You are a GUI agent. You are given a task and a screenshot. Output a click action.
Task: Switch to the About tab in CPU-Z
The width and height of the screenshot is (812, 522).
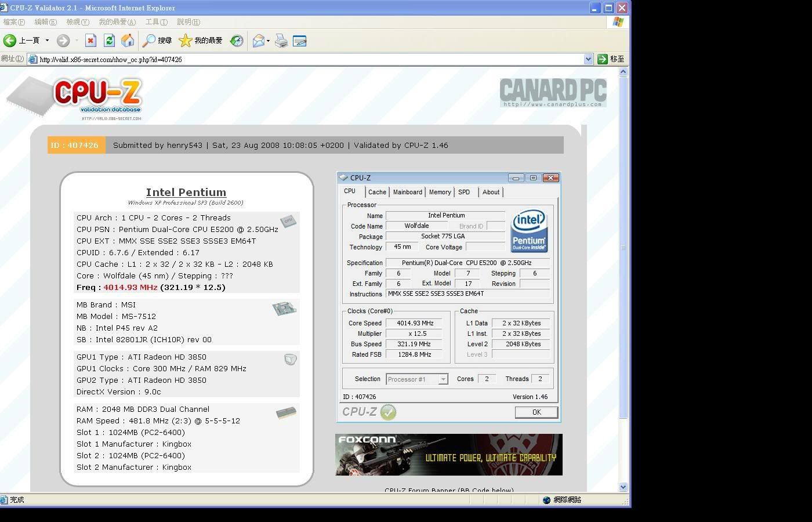click(x=491, y=192)
